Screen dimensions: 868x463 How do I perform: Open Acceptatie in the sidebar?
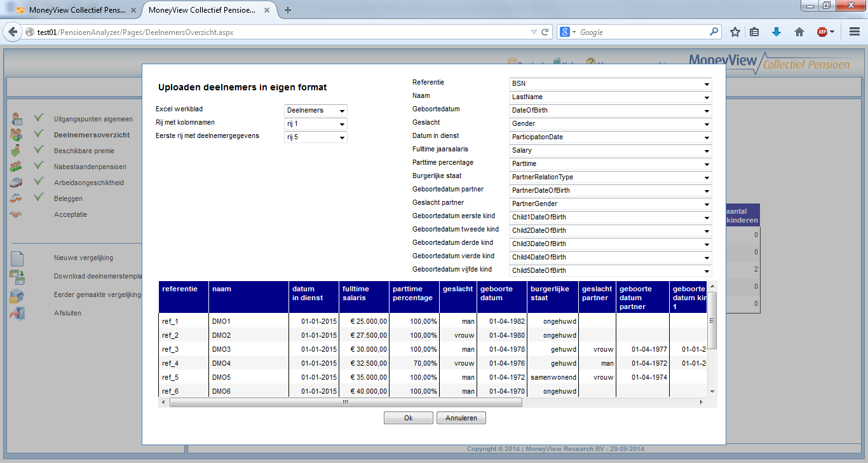(71, 214)
